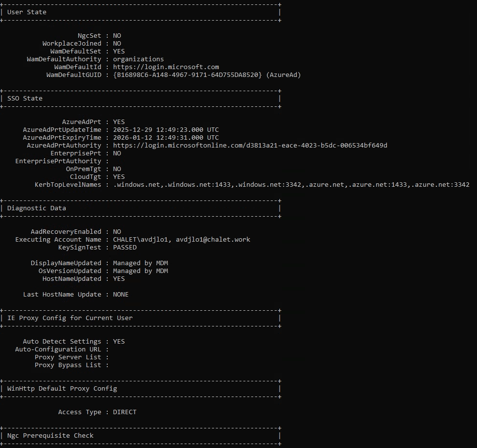This screenshot has height=448, width=477.
Task: Click the AzureAdPrtAuthority login.microsoftonline.com URL
Action: click(250, 146)
